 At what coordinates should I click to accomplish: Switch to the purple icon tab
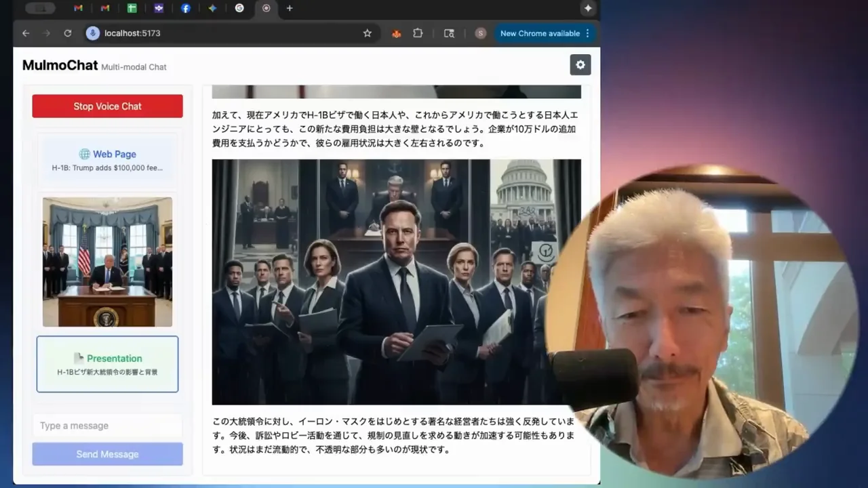[159, 8]
